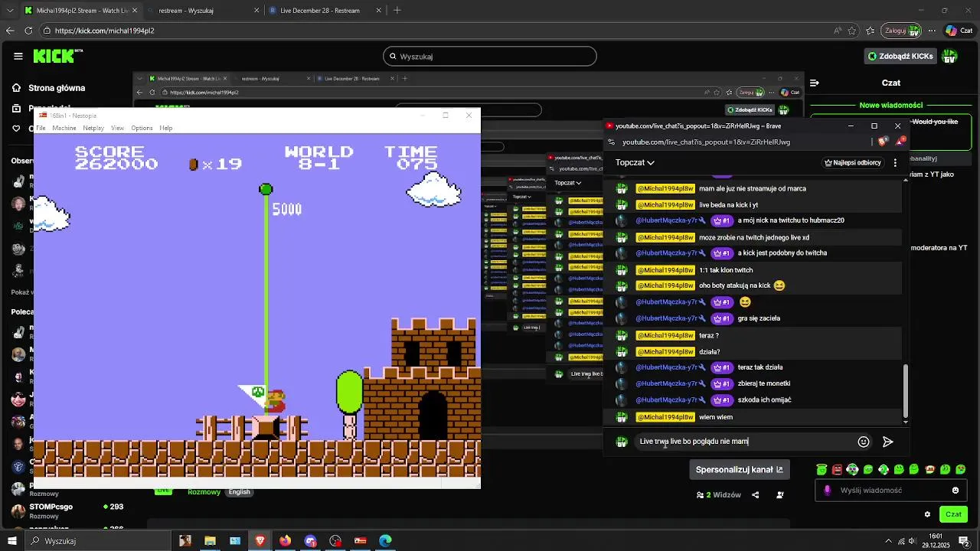The height and width of the screenshot is (551, 980).
Task: Go back in the browser
Action: (10, 31)
